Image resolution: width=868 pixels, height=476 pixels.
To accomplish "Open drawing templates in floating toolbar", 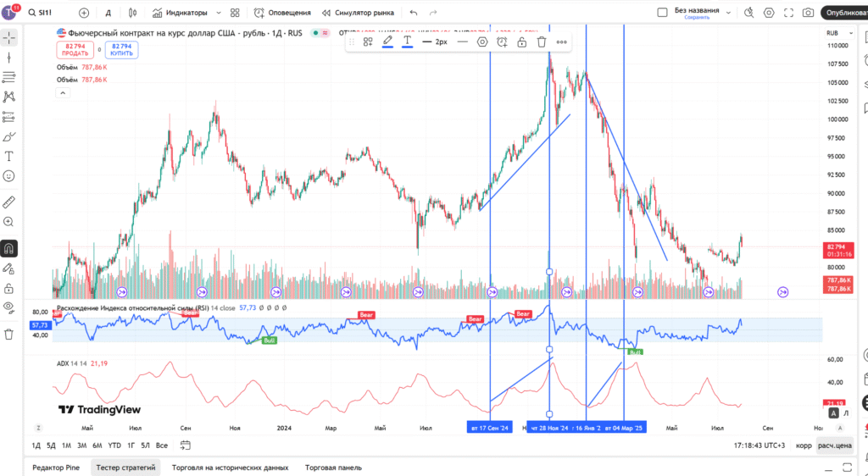I will click(x=368, y=42).
